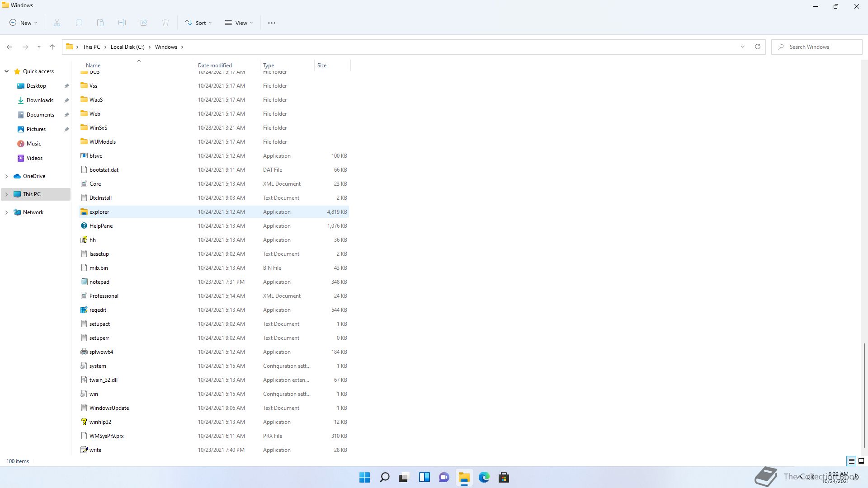Go forward with the forward arrow

point(25,47)
